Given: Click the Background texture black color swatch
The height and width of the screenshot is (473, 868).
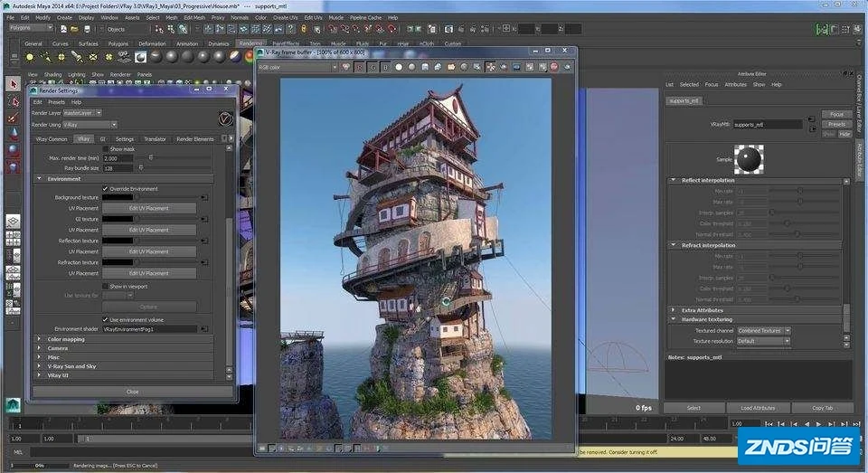Looking at the screenshot, I should point(118,197).
